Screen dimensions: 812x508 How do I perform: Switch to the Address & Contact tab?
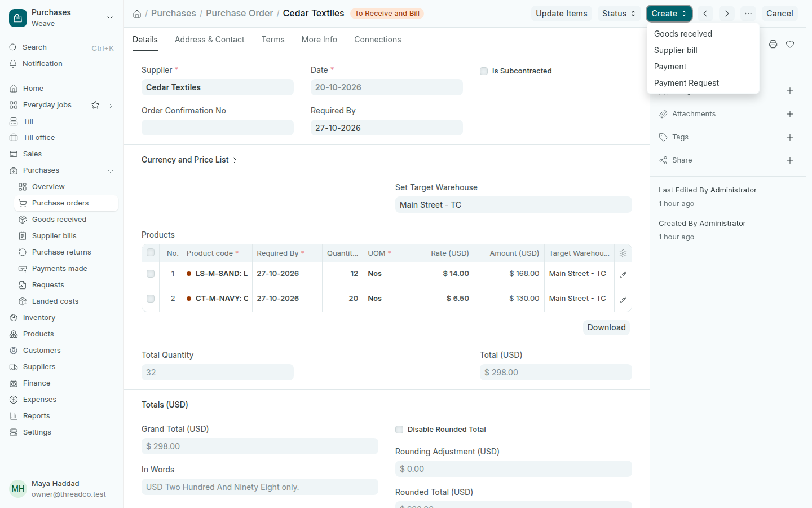[210, 40]
